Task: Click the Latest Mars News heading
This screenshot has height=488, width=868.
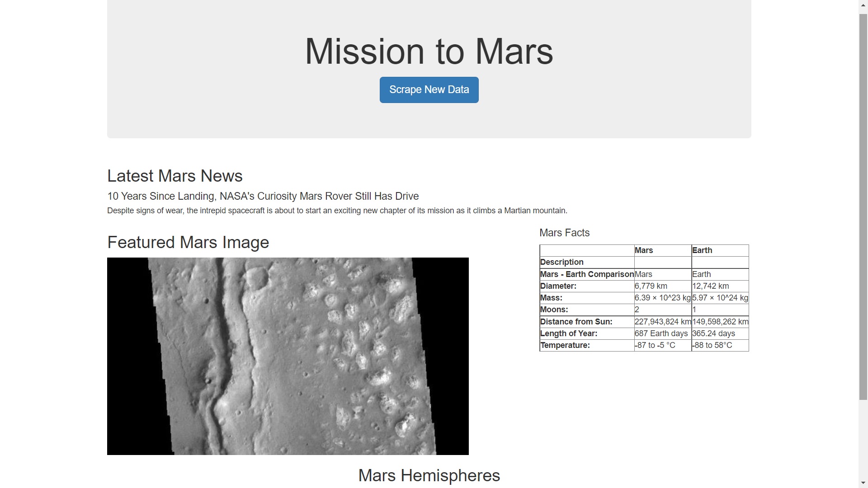Action: point(175,176)
